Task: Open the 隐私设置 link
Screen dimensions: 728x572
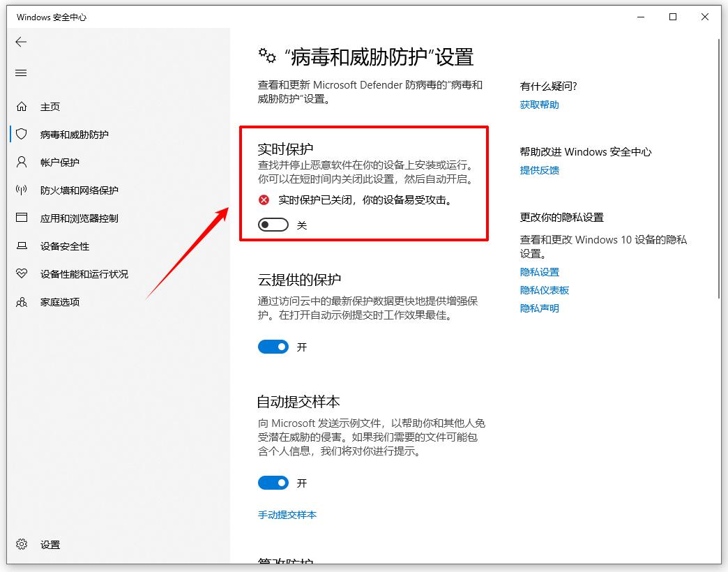Action: [540, 272]
